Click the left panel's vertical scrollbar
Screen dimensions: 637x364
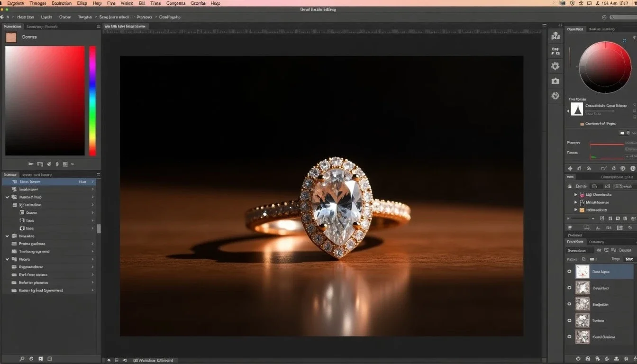pos(99,228)
